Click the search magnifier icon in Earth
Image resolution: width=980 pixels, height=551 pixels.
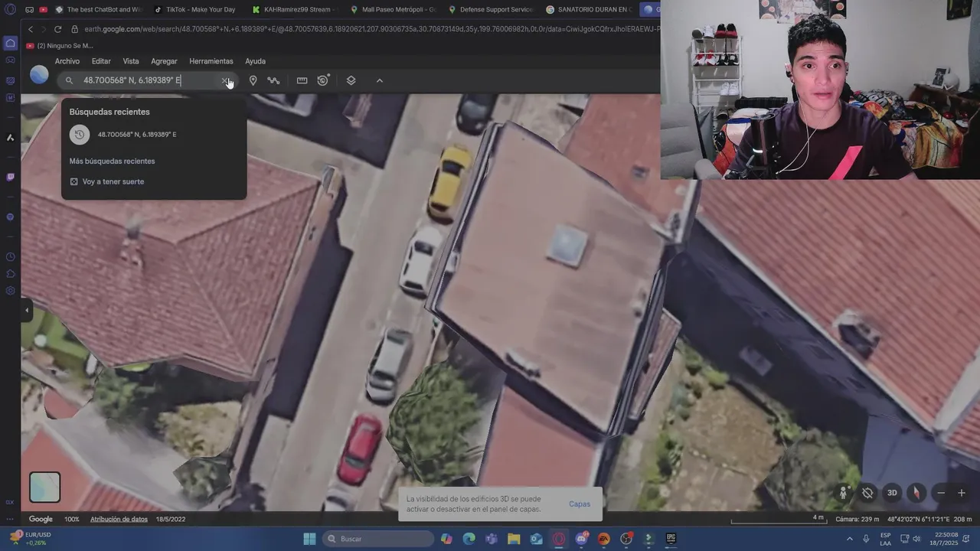[x=69, y=80]
